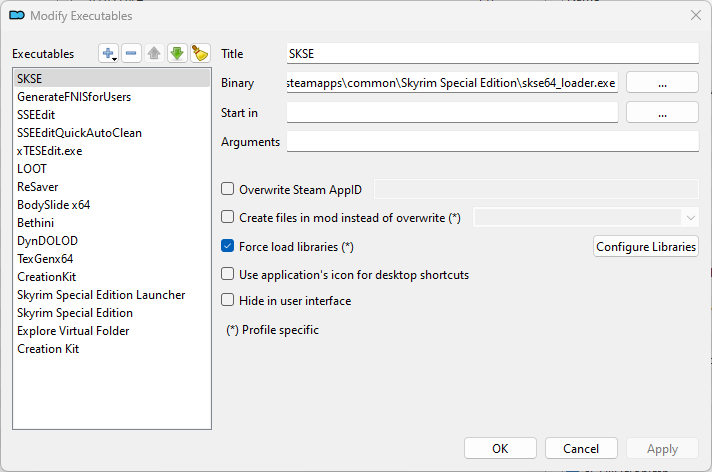Click the add executable plus icon

click(x=109, y=53)
